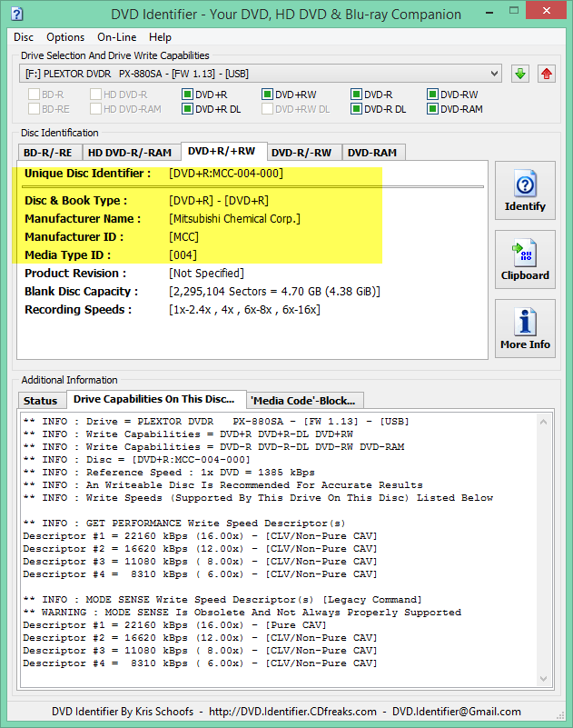Open the Disc menu

coord(24,37)
